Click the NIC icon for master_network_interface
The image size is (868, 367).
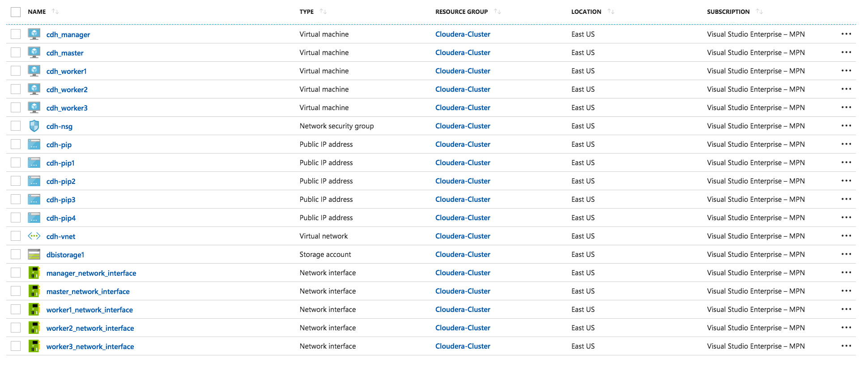point(34,291)
